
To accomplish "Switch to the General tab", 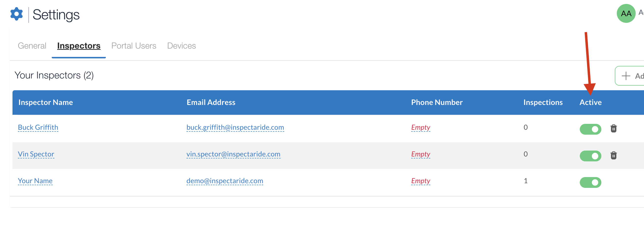I will point(32,46).
